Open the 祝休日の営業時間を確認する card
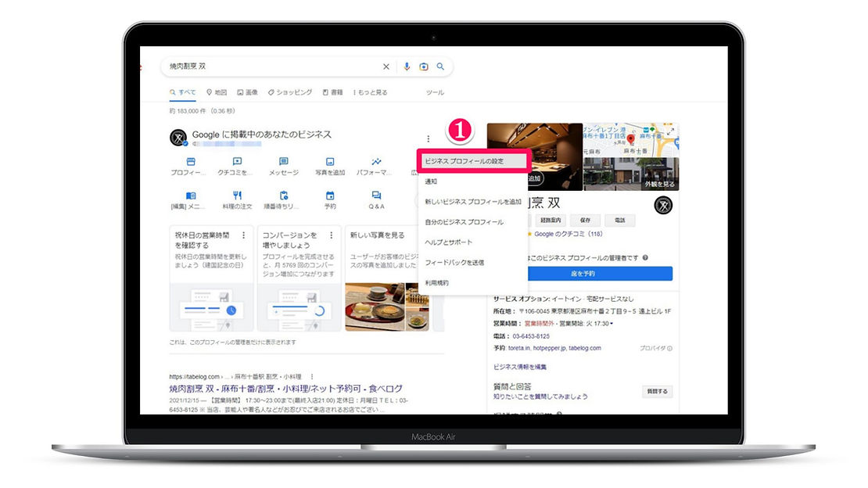 (211, 278)
